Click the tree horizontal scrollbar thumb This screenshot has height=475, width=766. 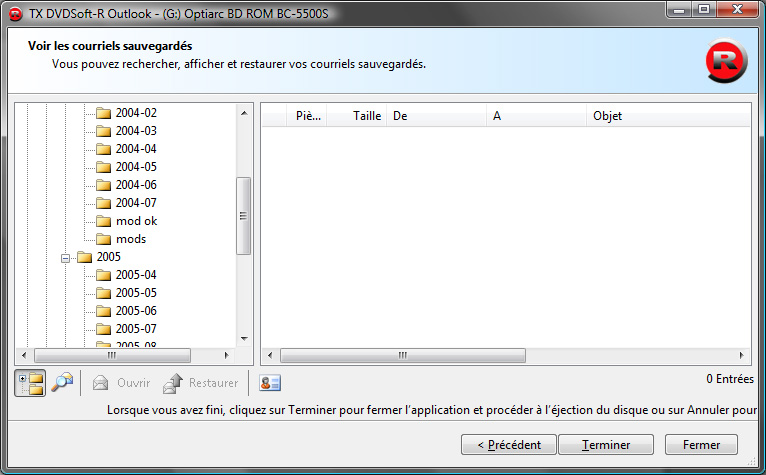pos(112,355)
